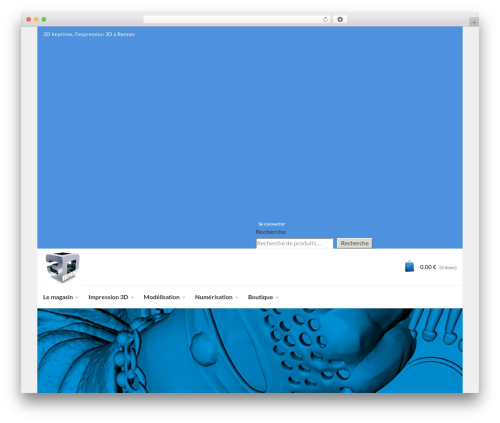Expand the Le magasin menu chevron
Image resolution: width=500 pixels, height=423 pixels.
tap(77, 297)
